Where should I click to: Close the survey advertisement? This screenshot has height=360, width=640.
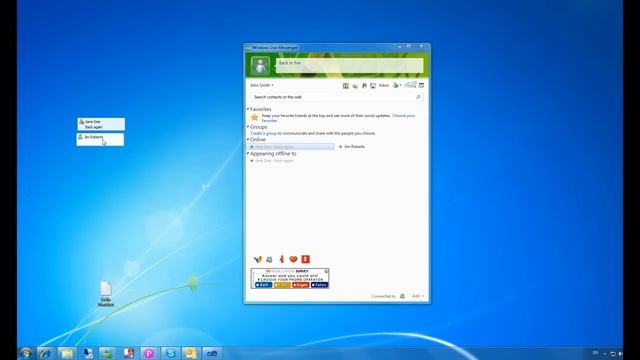pos(326,271)
